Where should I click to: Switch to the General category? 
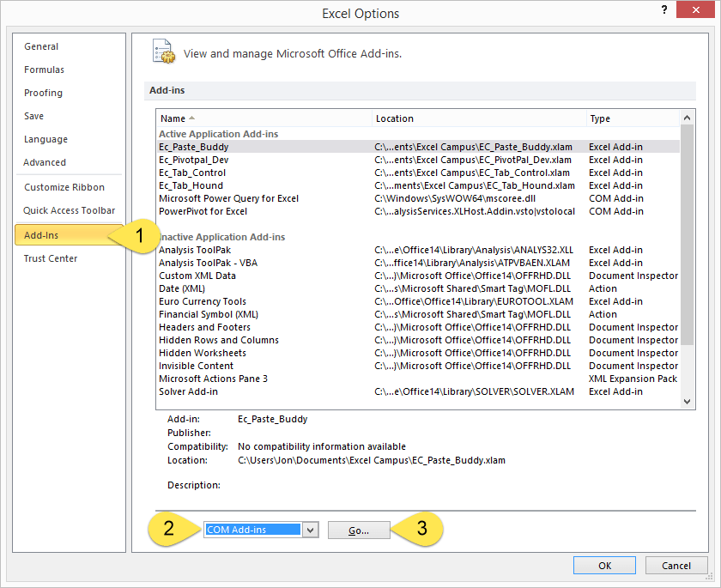(x=41, y=46)
